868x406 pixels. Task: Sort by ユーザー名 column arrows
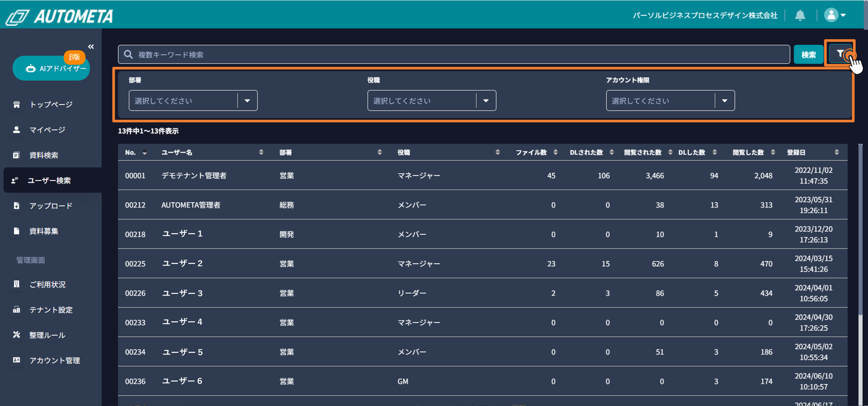coord(261,152)
